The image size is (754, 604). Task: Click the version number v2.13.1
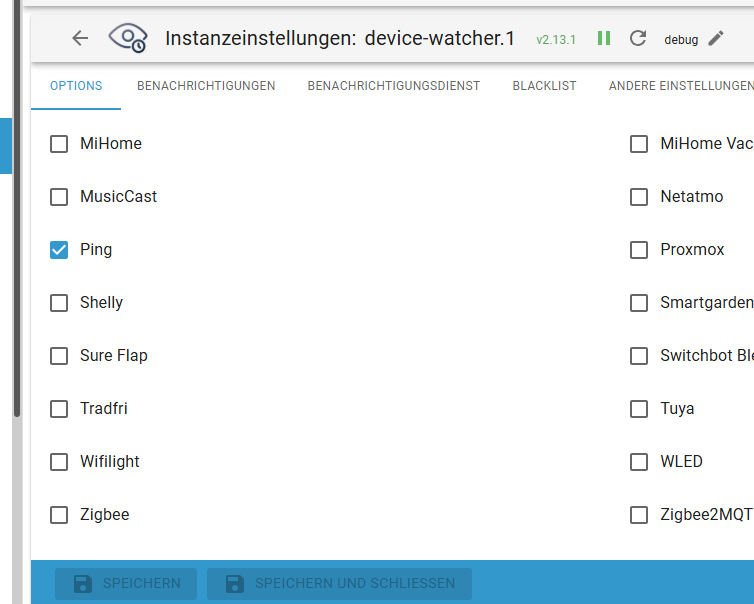pos(556,39)
